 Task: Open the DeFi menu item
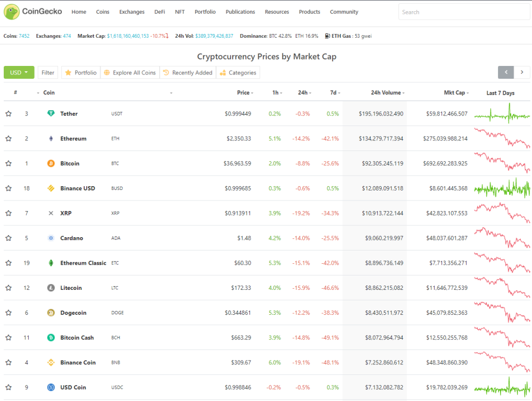pyautogui.click(x=160, y=12)
